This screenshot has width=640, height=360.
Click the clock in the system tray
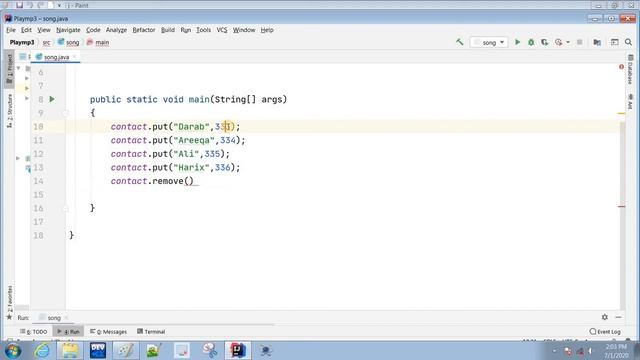click(616, 351)
